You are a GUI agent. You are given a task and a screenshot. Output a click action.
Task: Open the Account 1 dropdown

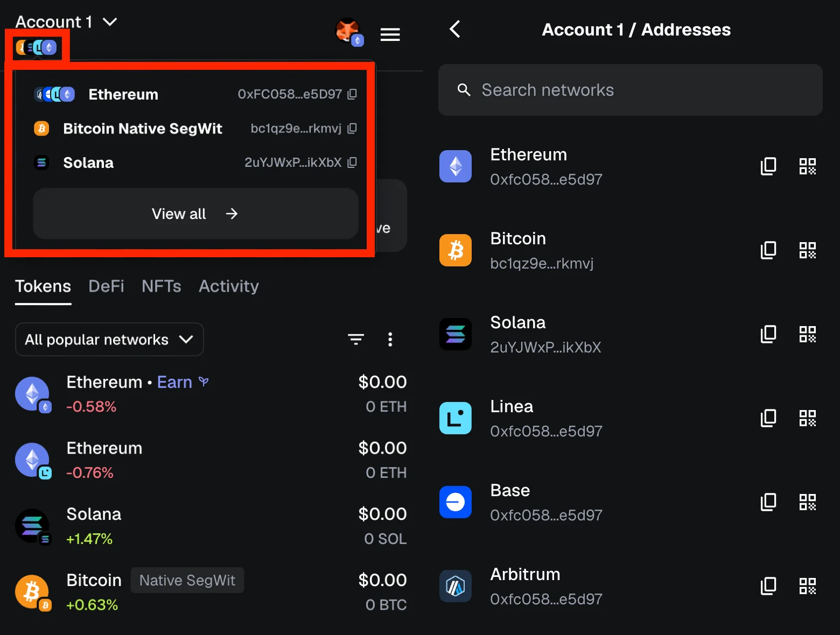[66, 22]
